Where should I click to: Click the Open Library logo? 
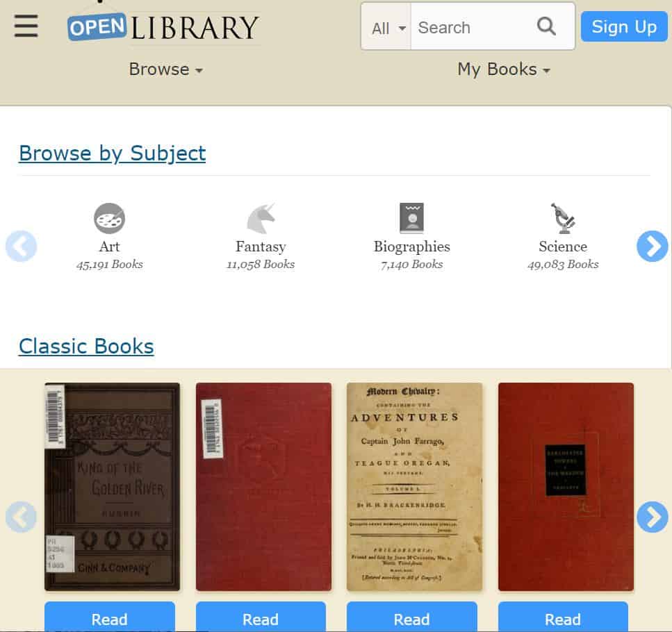(163, 26)
